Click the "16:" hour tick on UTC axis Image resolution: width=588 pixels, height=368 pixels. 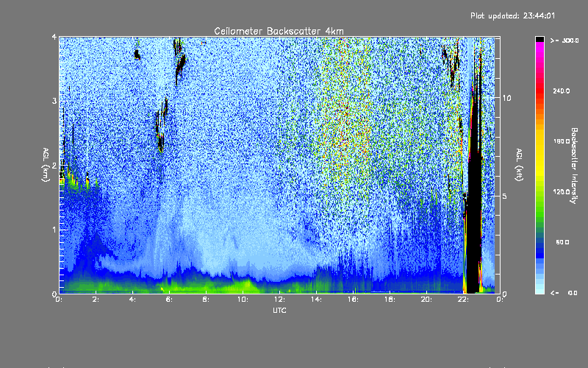353,300
